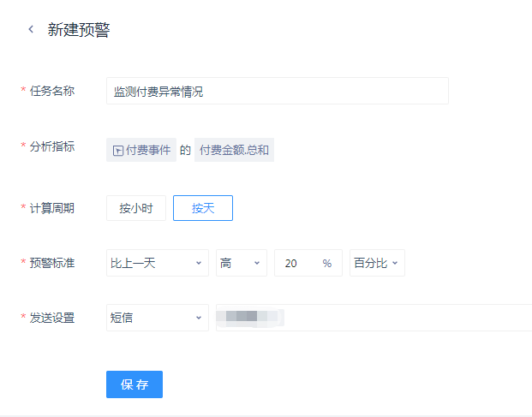Image resolution: width=532 pixels, height=417 pixels.
Task: Click the 任务名称 field label
Action: point(51,90)
